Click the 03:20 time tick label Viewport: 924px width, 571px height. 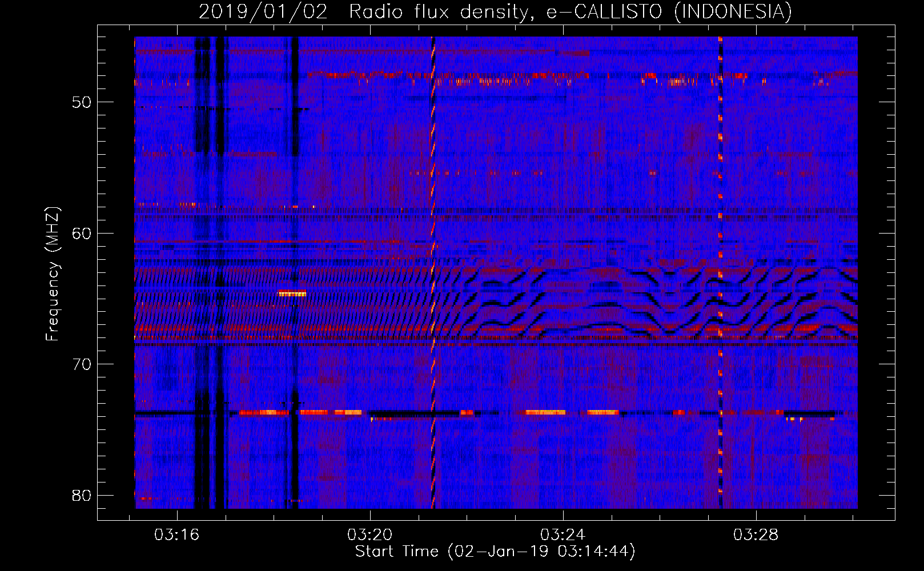pos(370,535)
